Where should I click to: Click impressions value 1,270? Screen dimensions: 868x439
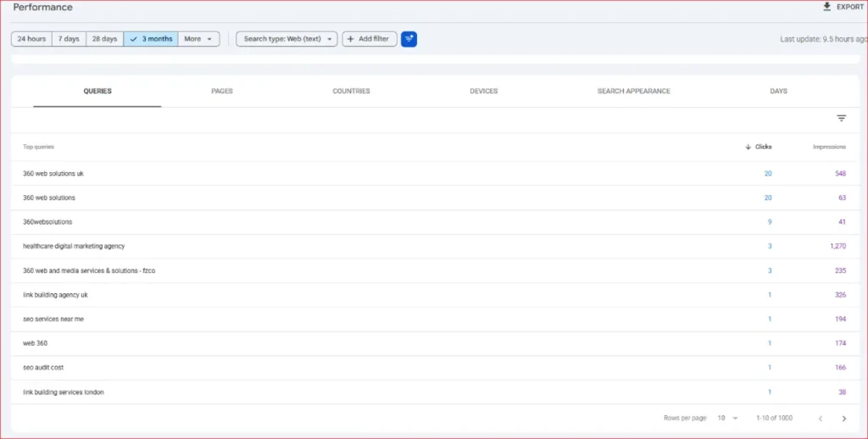(837, 246)
